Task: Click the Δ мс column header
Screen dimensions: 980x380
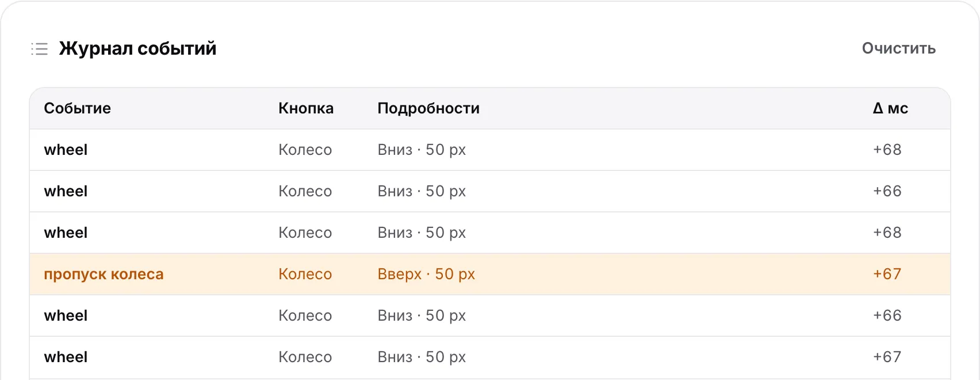Action: coord(890,108)
